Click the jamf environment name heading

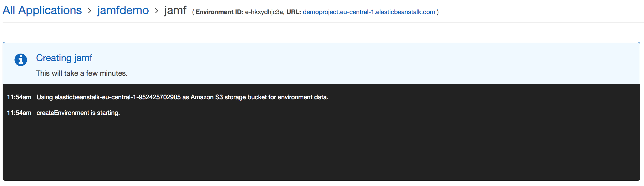[x=175, y=10]
